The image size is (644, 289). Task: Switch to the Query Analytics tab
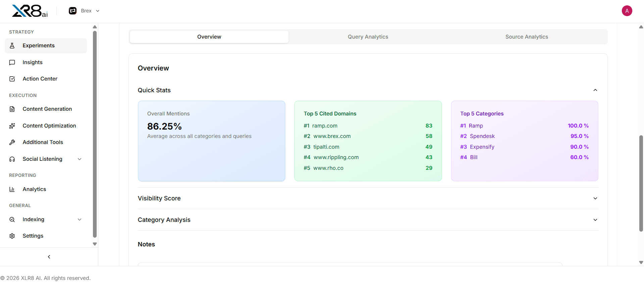[x=368, y=37]
